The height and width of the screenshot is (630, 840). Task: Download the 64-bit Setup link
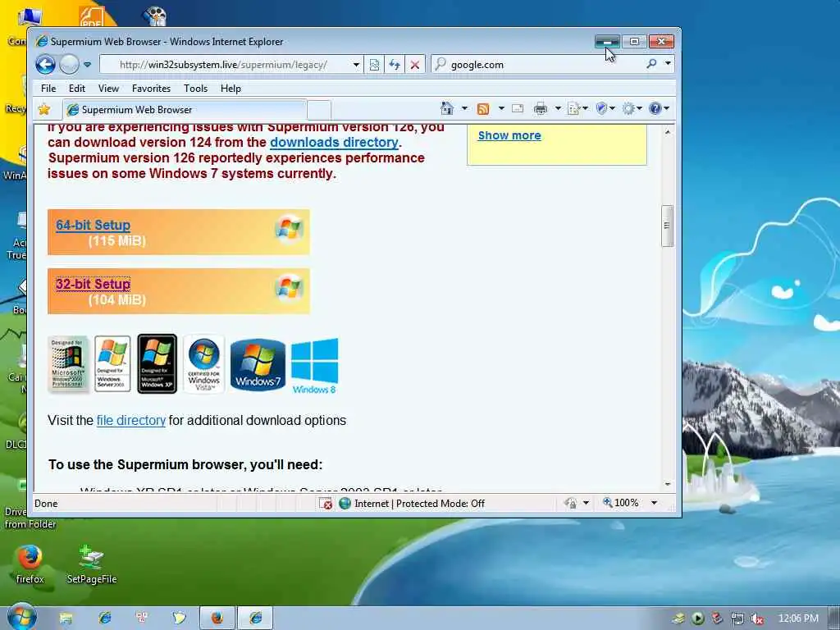(94, 225)
